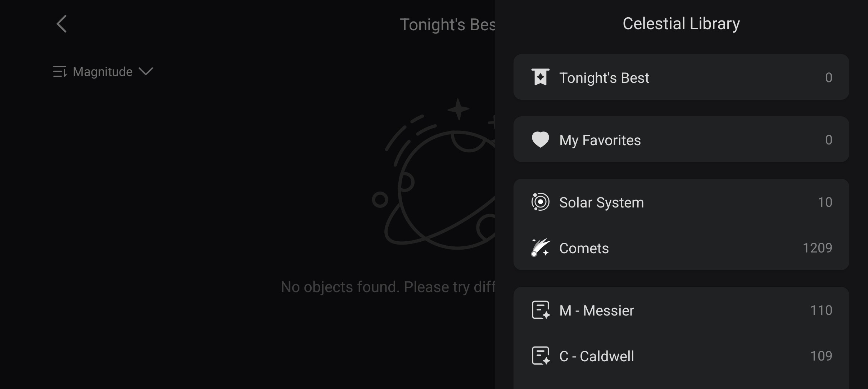Screen dimensions: 868x389
Task: Open M - Messier catalog
Action: (x=681, y=310)
